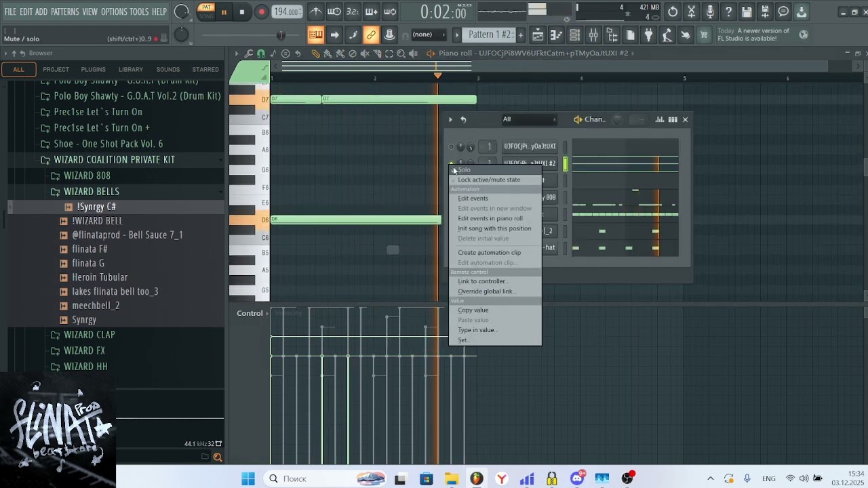Collapse the WIZARD COALITION PRIVATE KIT folder
This screenshot has width=868, height=488.
click(114, 160)
